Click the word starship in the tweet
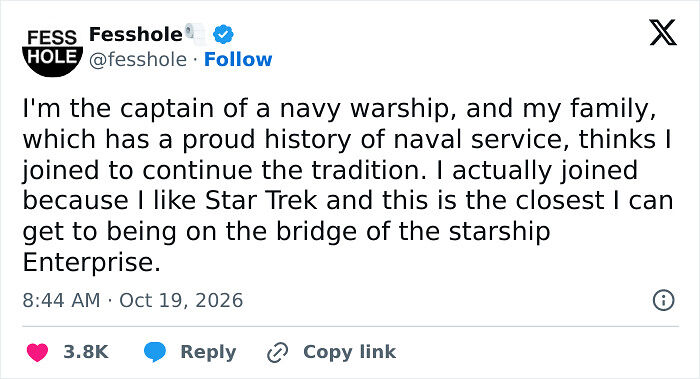Viewport: 700px width, 379px height. tap(499, 232)
